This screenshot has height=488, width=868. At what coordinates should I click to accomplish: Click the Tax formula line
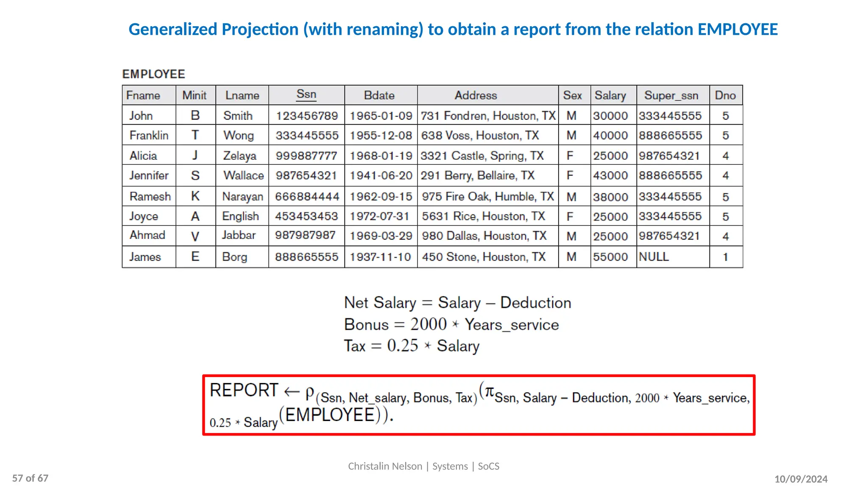tap(412, 346)
